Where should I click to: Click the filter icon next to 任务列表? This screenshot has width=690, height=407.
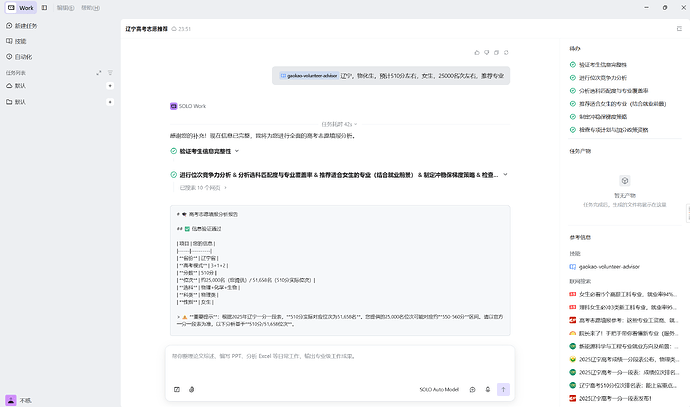click(x=110, y=73)
